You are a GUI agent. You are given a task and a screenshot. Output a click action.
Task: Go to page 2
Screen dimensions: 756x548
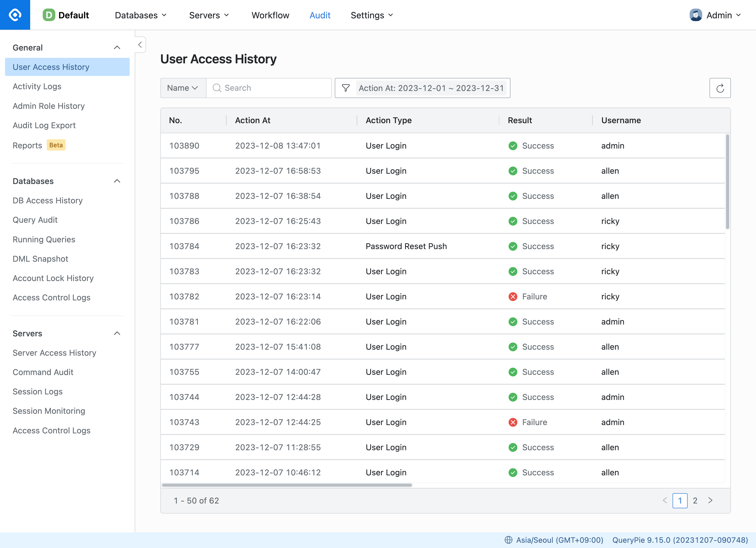click(695, 500)
